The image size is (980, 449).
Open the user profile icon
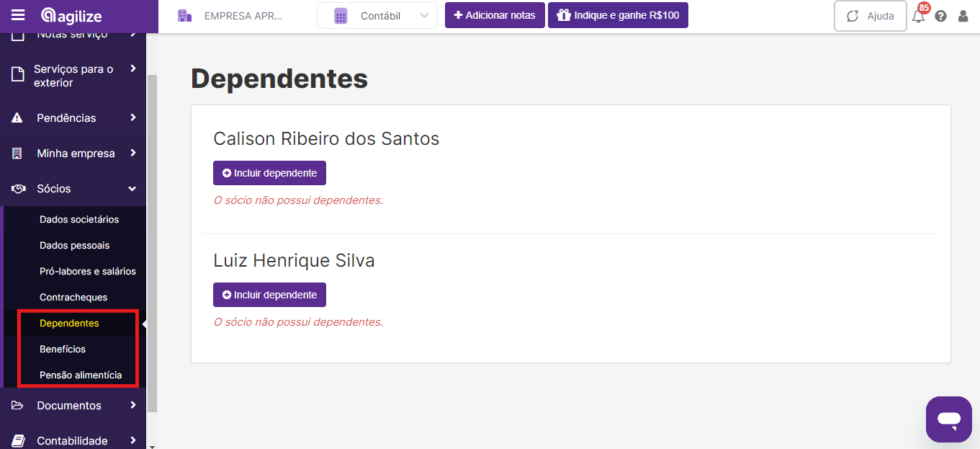click(963, 16)
